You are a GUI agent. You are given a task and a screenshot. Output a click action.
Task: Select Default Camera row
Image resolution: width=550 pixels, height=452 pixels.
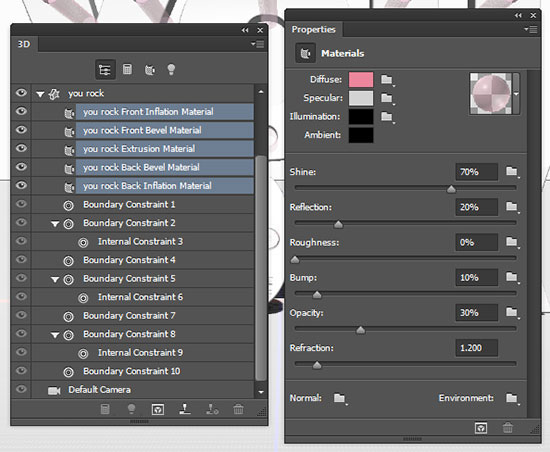click(x=143, y=390)
